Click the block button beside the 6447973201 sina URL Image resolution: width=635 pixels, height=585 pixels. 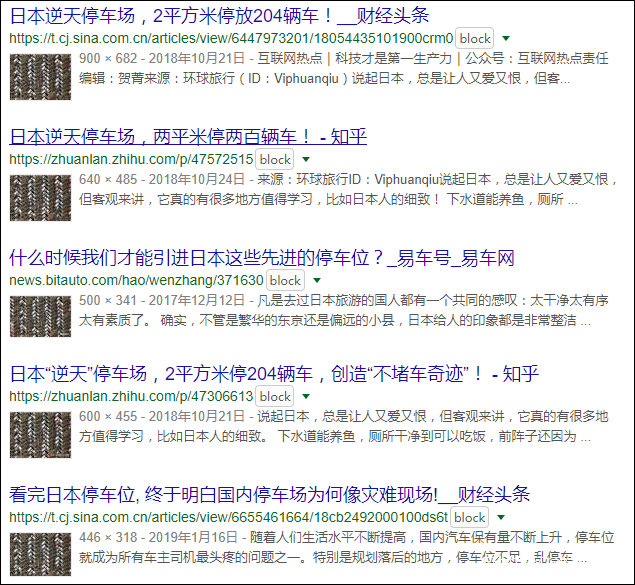click(x=475, y=38)
